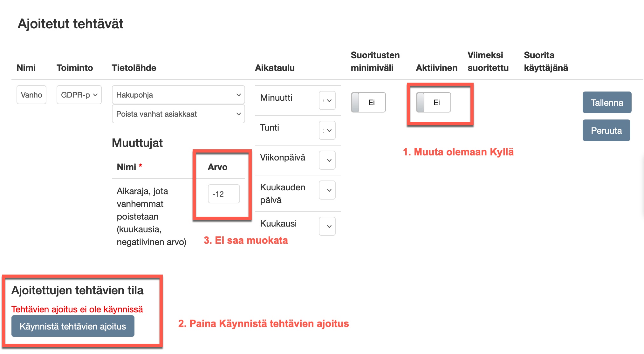Open the Kuukausi schedule dropdown

pyautogui.click(x=327, y=226)
